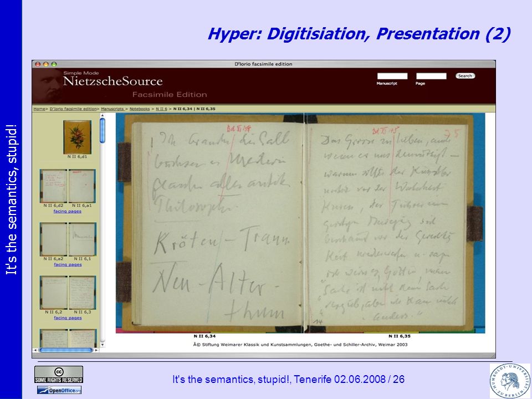
Task: Open D'Iorio facsimile edition breadcrumb link
Action: coord(73,109)
